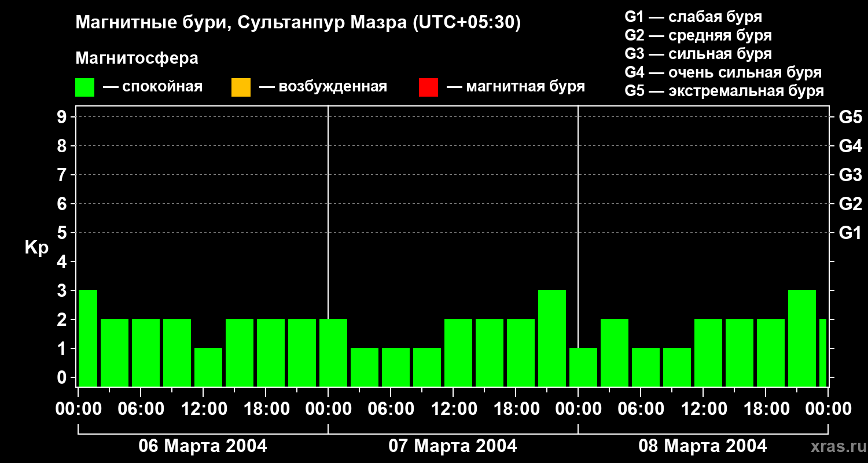868x463 pixels.
Task: Click the 'G4 — очень сильная буря' legend line
Action: (723, 72)
